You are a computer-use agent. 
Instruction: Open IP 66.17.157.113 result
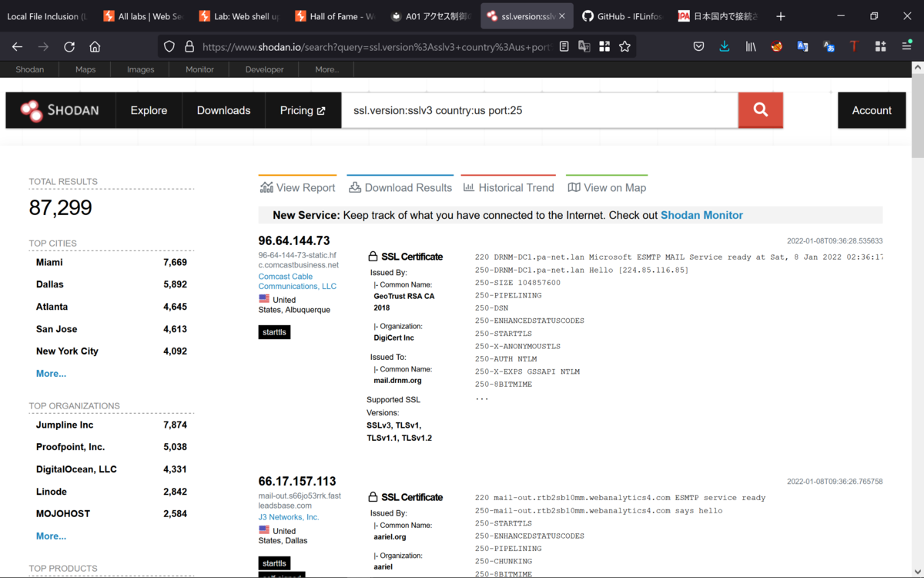pos(297,481)
